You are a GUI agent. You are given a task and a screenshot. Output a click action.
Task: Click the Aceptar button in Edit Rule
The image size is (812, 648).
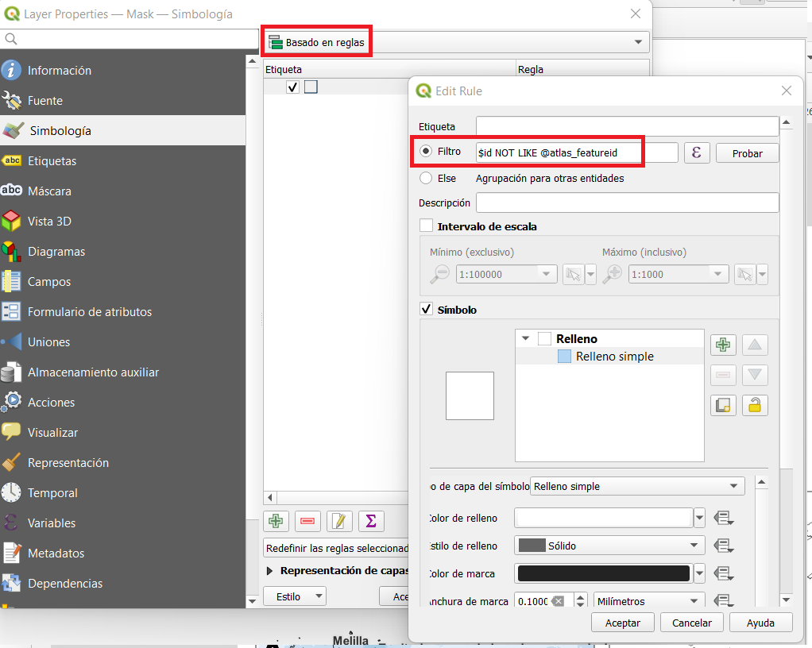623,623
